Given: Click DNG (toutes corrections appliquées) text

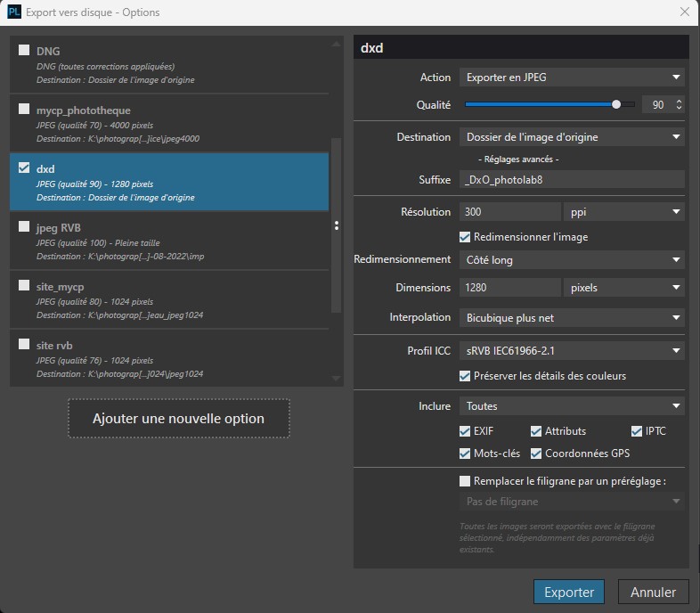Looking at the screenshot, I should (x=105, y=67).
